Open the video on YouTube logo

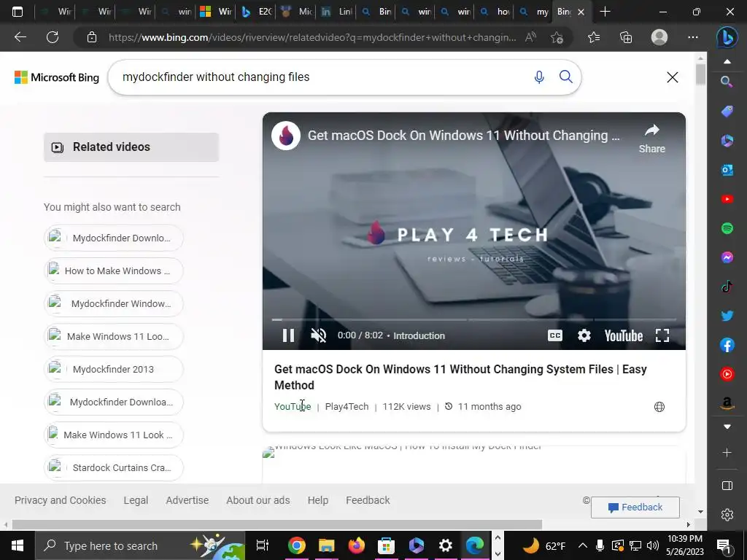pos(624,335)
